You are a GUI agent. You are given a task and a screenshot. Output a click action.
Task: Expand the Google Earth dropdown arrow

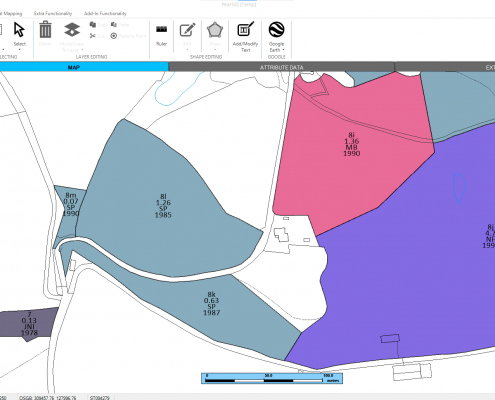coord(283,50)
